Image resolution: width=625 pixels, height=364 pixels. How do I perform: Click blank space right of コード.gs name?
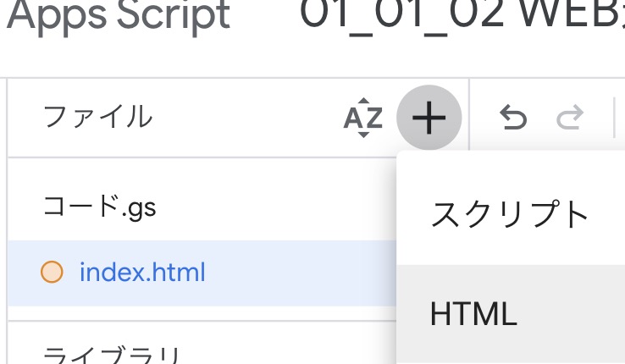[271, 206]
